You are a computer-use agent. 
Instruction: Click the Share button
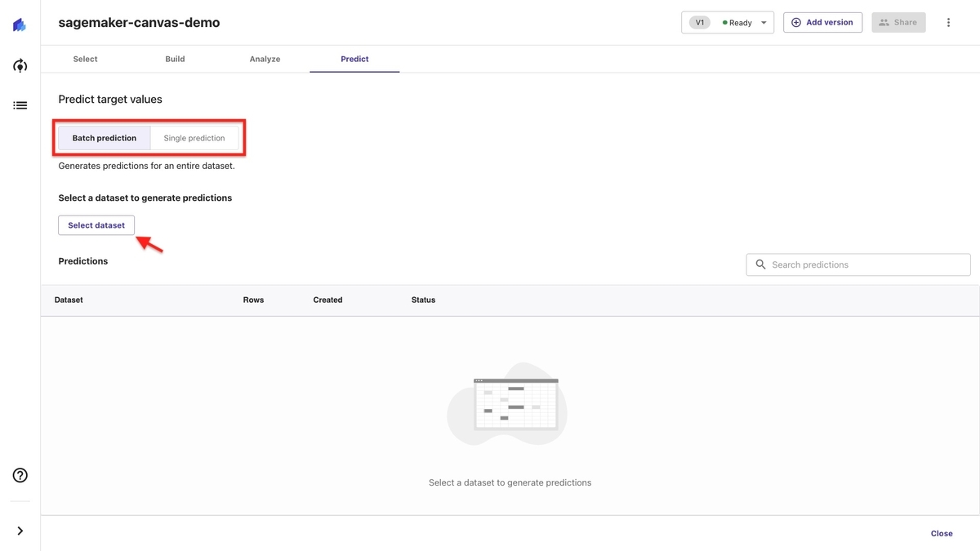coord(898,23)
